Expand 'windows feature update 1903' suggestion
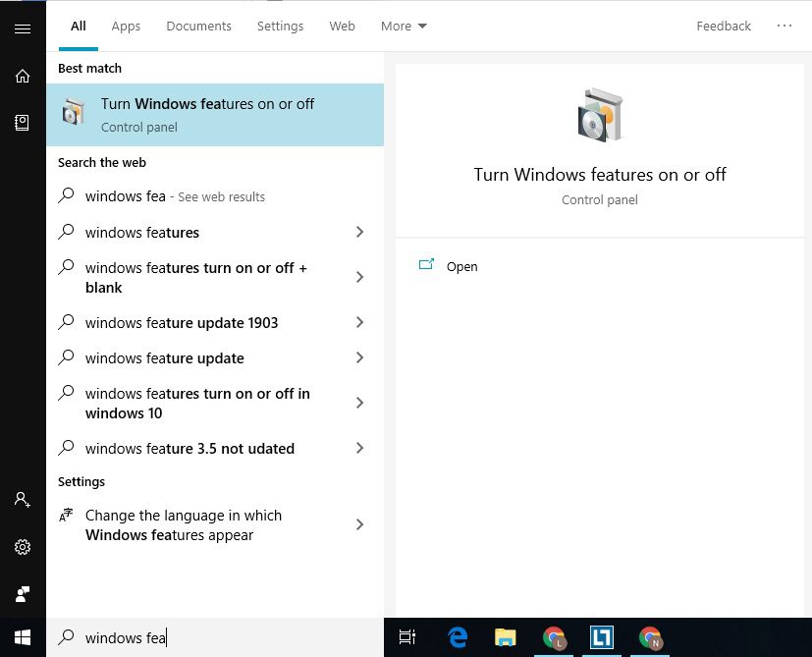This screenshot has height=657, width=812. (x=359, y=322)
